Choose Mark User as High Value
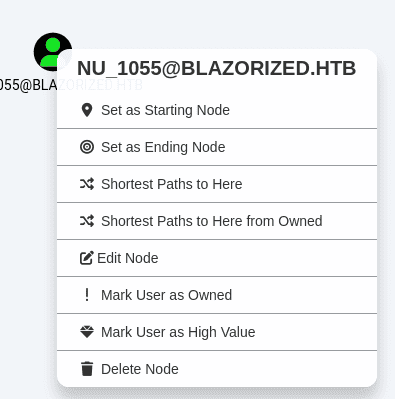Screen dimensions: 395x399 217,332
